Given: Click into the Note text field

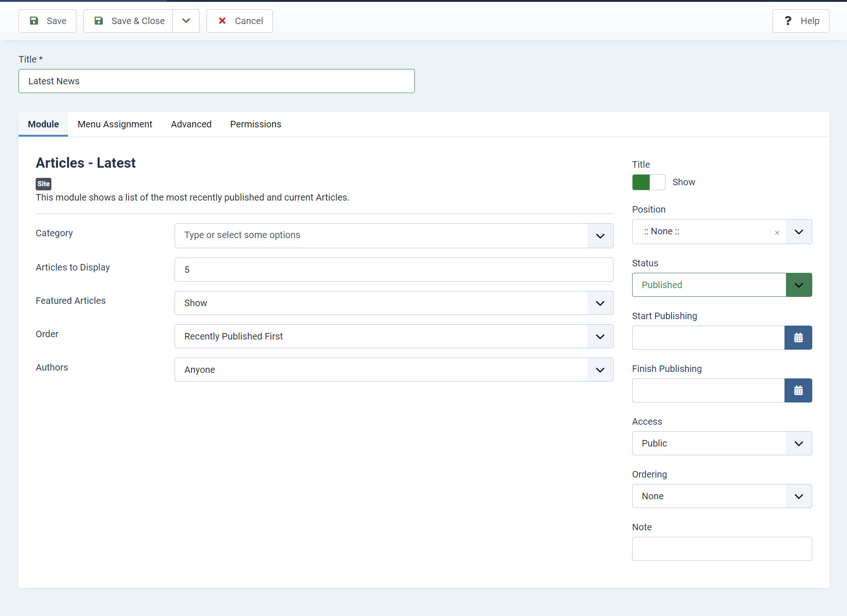Looking at the screenshot, I should [722, 549].
